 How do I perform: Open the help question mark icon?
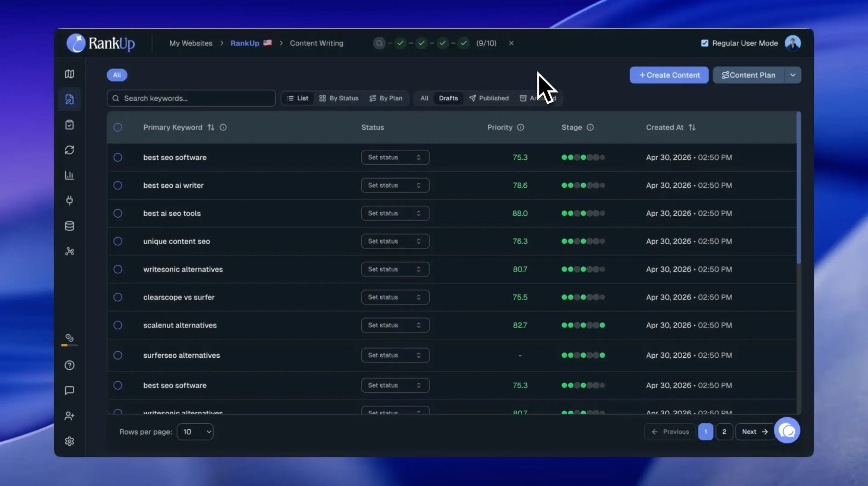click(x=69, y=365)
